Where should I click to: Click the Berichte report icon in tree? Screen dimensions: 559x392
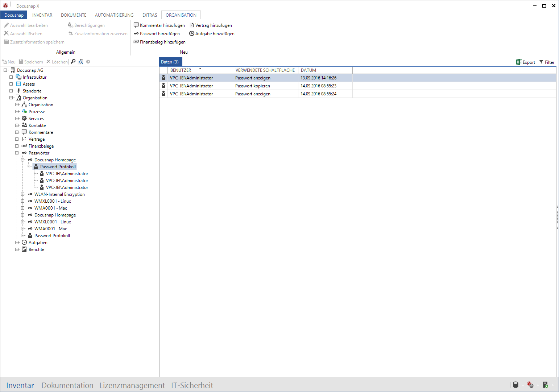pos(24,249)
